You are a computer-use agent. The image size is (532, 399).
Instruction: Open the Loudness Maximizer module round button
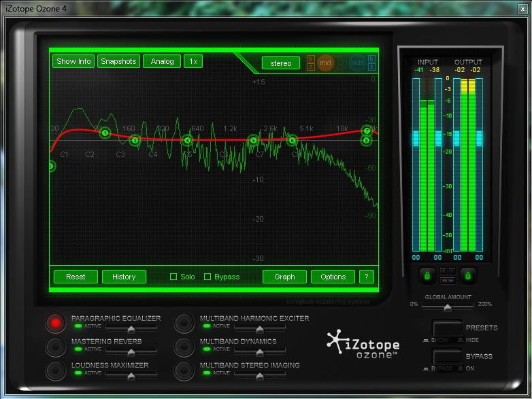[x=56, y=370]
